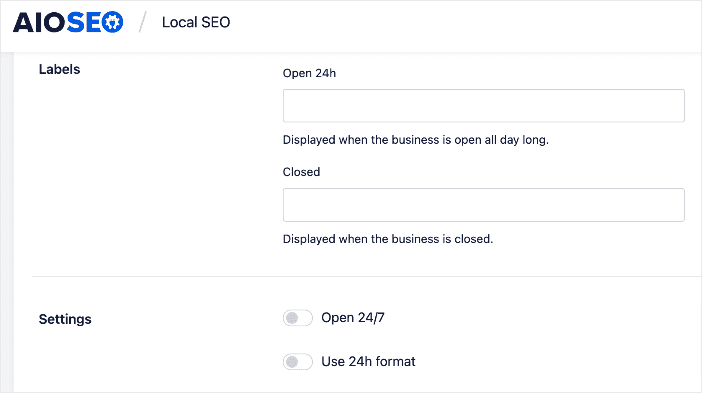Click 'Displayed when the business is open all day long.' text
This screenshot has width=702, height=393.
click(x=415, y=140)
